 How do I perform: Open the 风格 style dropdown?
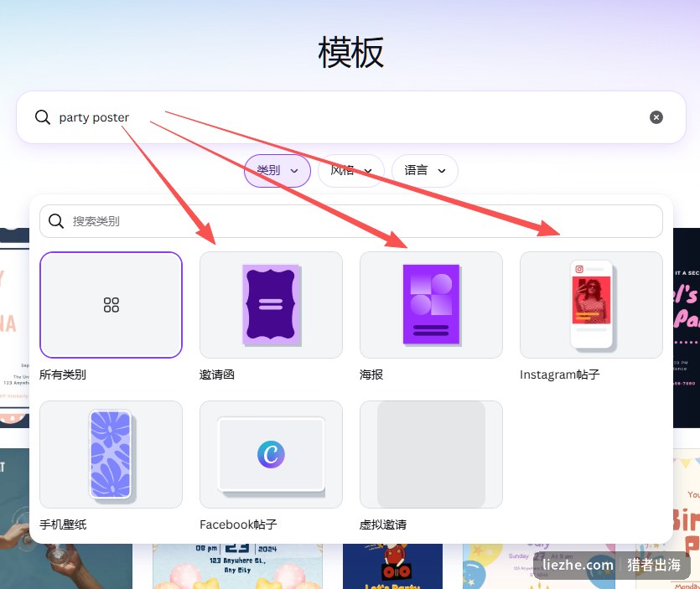(351, 170)
